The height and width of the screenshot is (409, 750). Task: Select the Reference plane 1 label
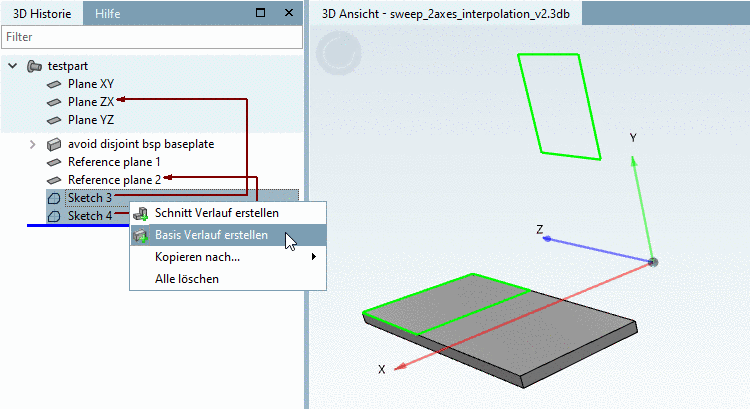tap(114, 162)
